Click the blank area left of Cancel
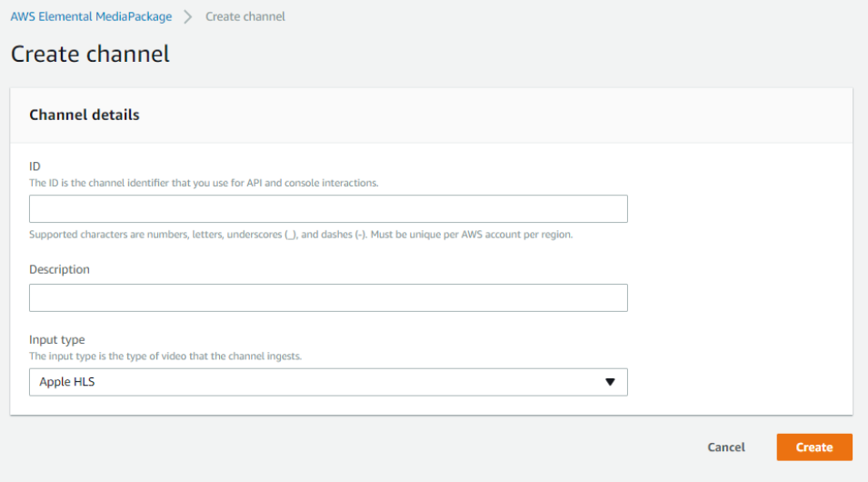This screenshot has width=868, height=482. 364,447
